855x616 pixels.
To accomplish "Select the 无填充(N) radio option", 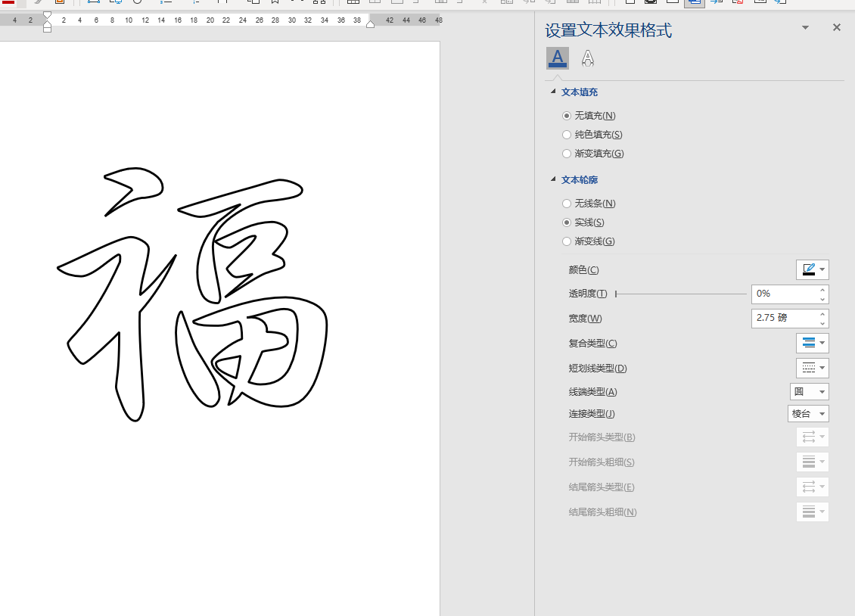I will click(567, 116).
